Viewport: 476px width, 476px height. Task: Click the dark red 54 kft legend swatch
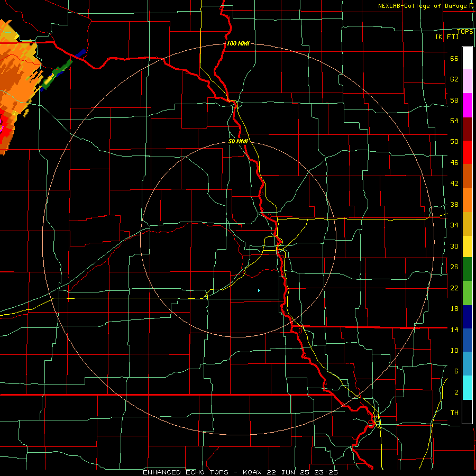tap(467, 129)
